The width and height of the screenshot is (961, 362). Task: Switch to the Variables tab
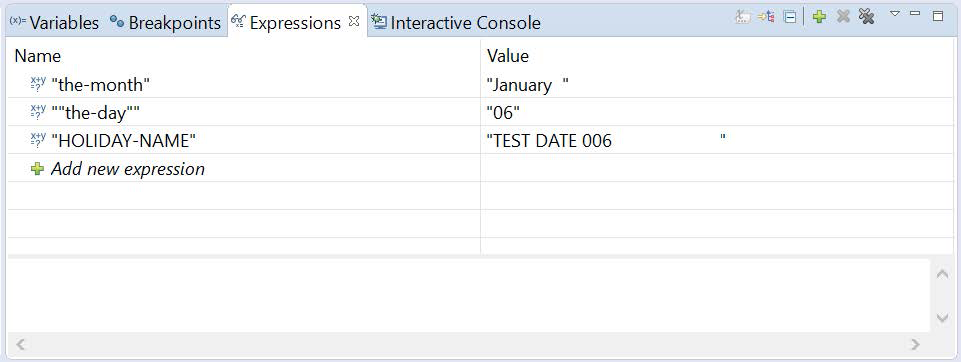(x=55, y=23)
